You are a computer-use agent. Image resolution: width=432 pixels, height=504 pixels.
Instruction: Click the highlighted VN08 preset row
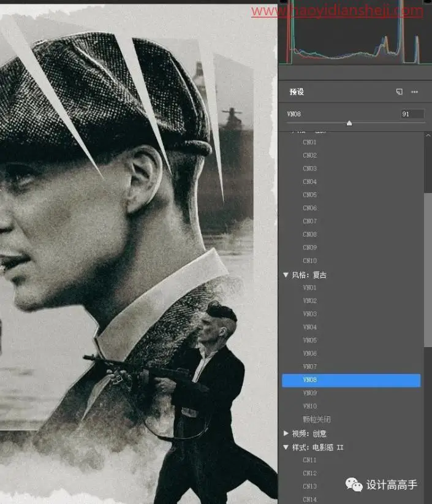351,380
